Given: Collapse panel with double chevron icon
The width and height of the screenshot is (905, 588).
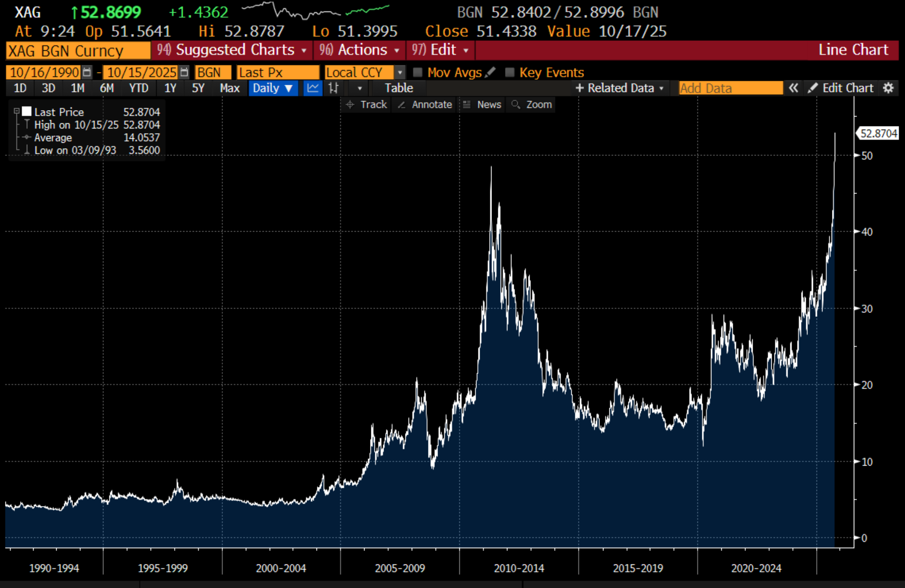Looking at the screenshot, I should coord(793,88).
